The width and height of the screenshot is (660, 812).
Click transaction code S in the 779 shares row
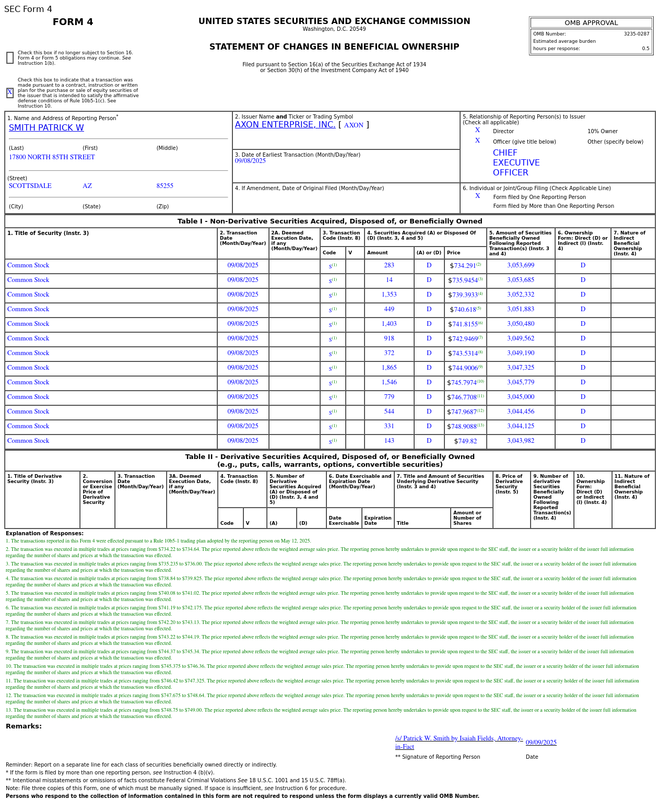pos(331,397)
